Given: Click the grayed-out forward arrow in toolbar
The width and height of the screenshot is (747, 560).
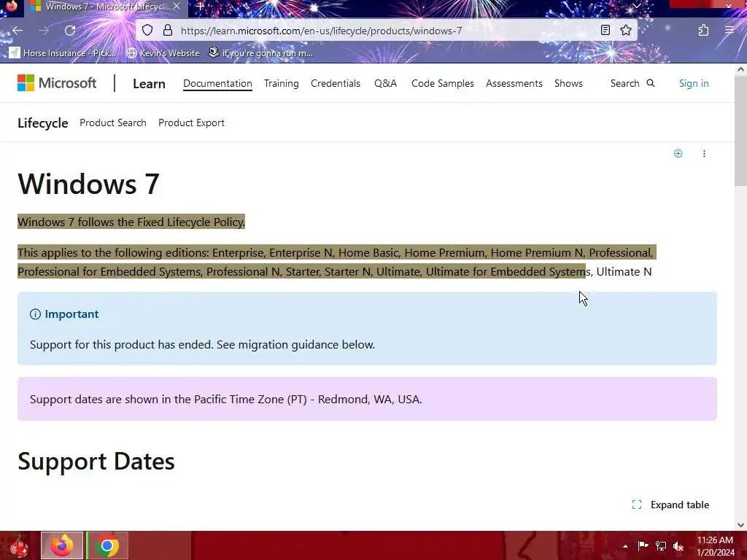Looking at the screenshot, I should point(44,31).
